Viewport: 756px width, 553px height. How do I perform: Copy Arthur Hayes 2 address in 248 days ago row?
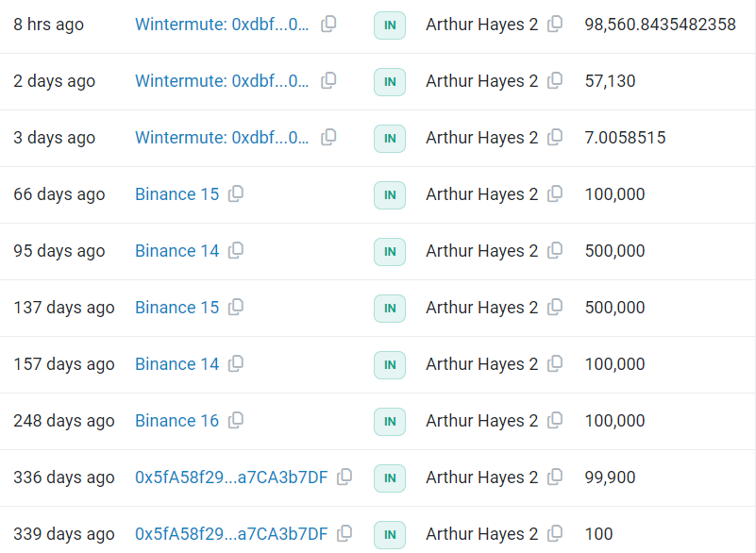pos(555,420)
